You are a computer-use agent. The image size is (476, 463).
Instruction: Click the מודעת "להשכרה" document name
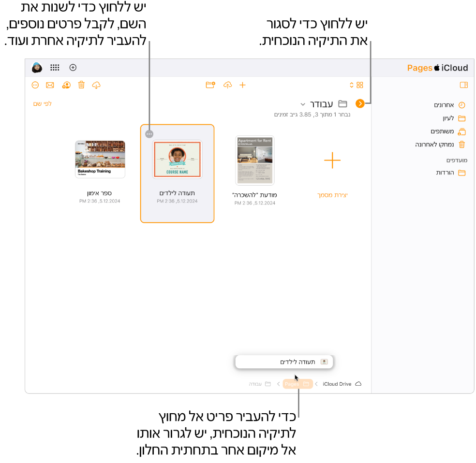coord(255,195)
